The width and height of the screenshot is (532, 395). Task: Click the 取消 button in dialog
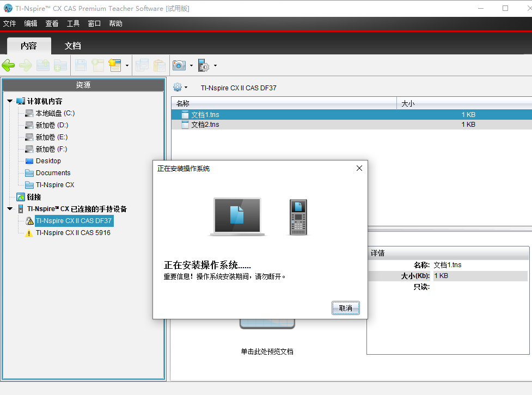pyautogui.click(x=345, y=308)
